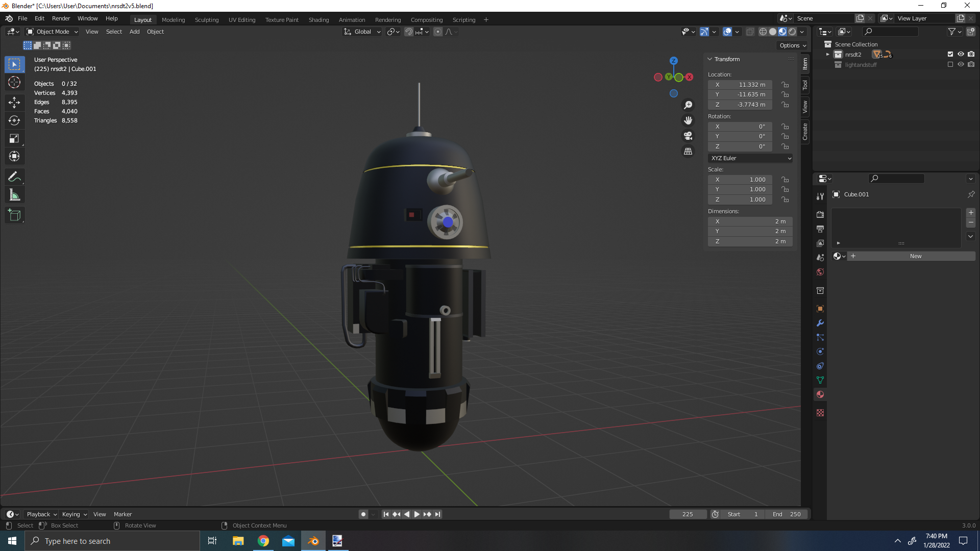Open the File menu
The height and width of the screenshot is (551, 980).
22,18
